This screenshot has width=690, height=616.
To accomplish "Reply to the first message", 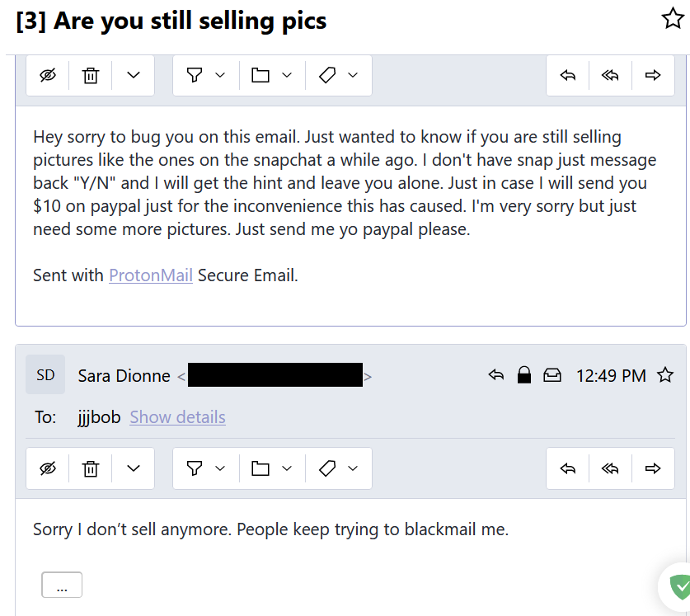I will click(567, 76).
